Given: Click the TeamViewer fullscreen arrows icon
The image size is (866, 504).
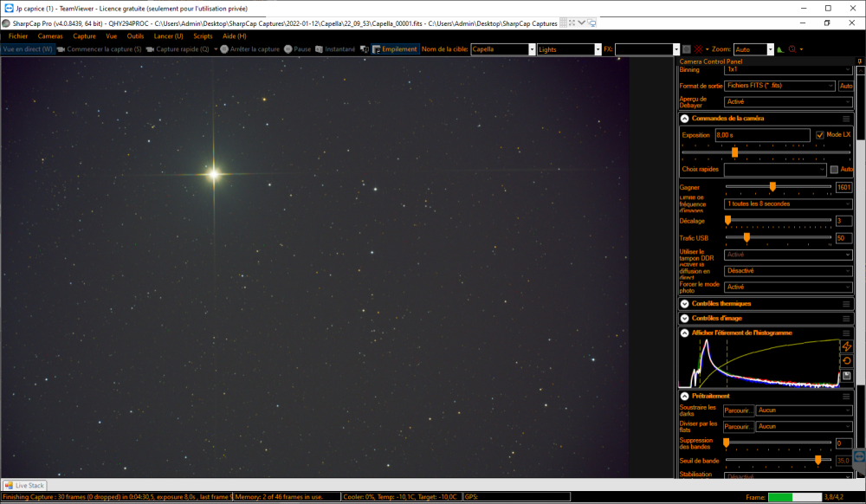Looking at the screenshot, I should coord(572,23).
